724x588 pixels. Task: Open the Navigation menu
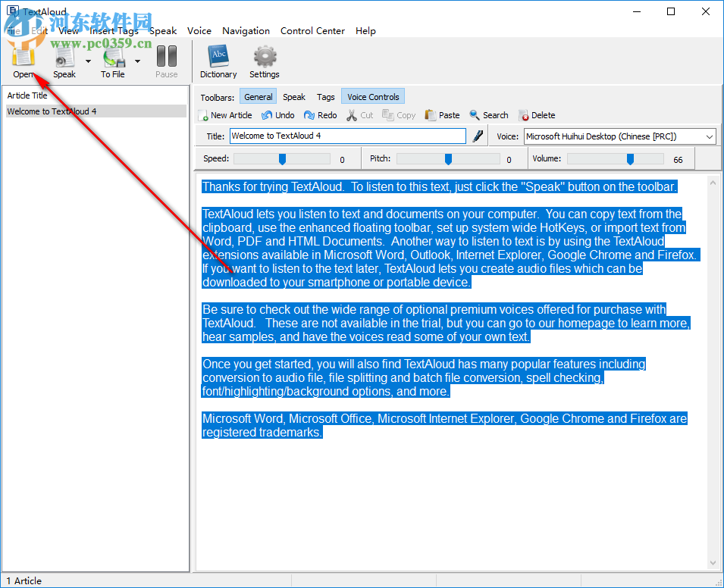(246, 30)
